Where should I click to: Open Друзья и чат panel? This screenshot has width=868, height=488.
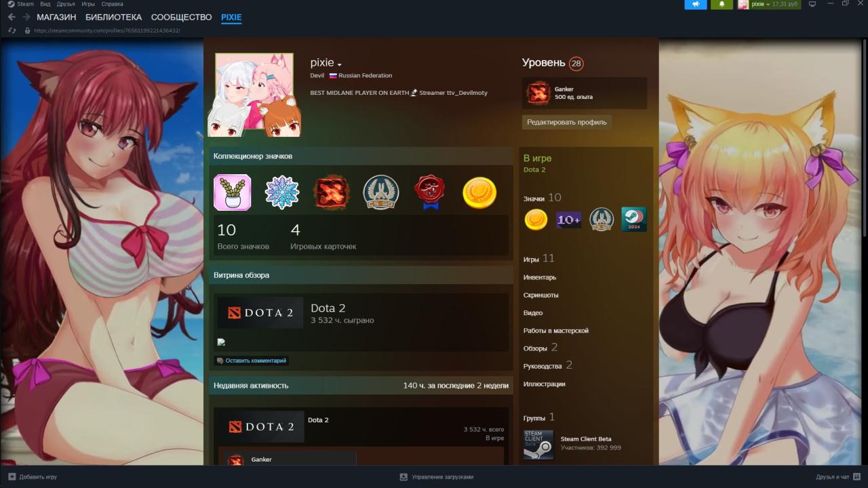[837, 477]
